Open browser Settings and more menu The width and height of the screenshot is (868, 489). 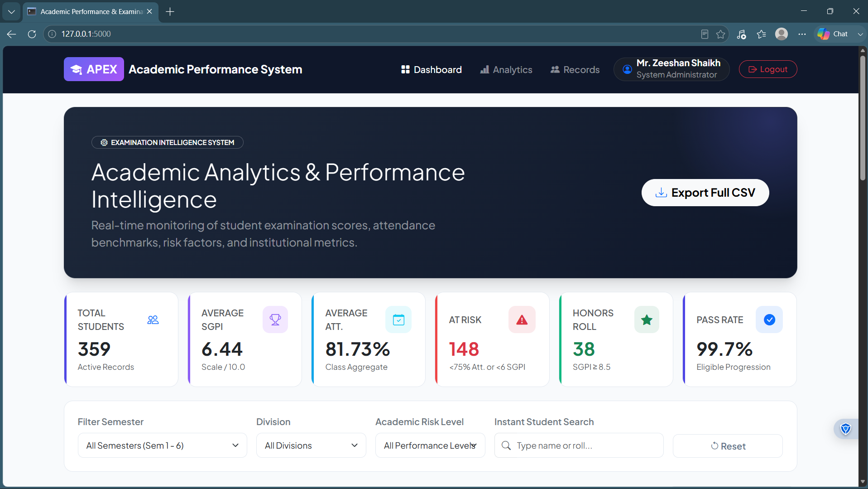click(802, 34)
